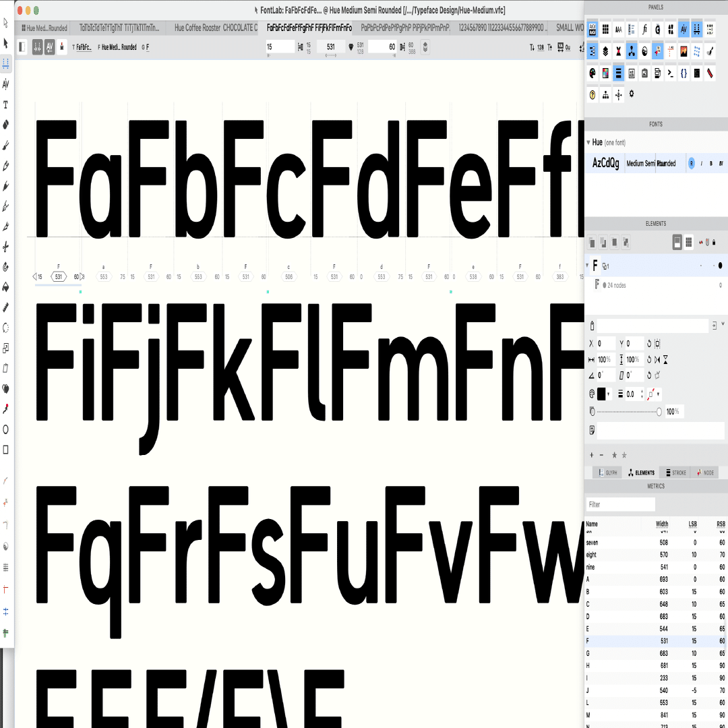Open the yellow Quick Help panel icon
Screen dimensions: 728x728
pos(593,95)
